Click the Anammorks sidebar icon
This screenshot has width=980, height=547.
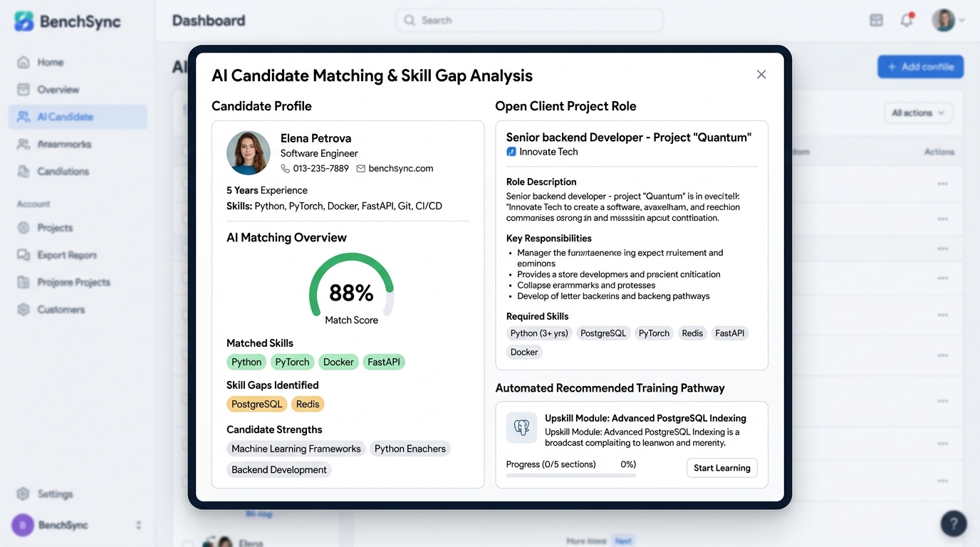tap(24, 144)
